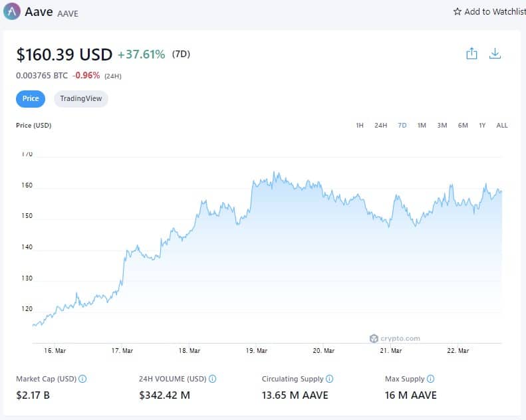Click the Price (USD) axis title
The image size is (526, 420).
tap(33, 126)
